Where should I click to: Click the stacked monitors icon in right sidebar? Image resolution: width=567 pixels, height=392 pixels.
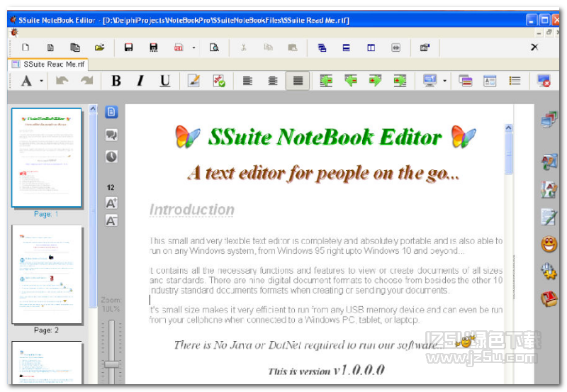(549, 119)
